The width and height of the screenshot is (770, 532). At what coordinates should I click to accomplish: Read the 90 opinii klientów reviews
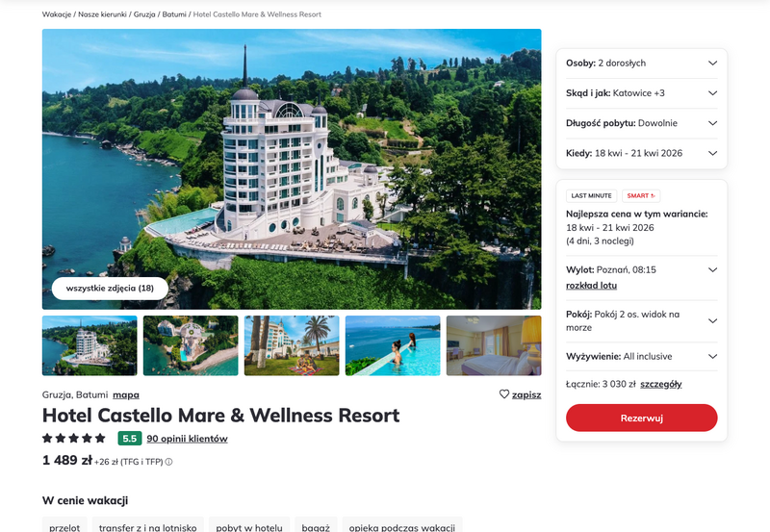point(187,439)
